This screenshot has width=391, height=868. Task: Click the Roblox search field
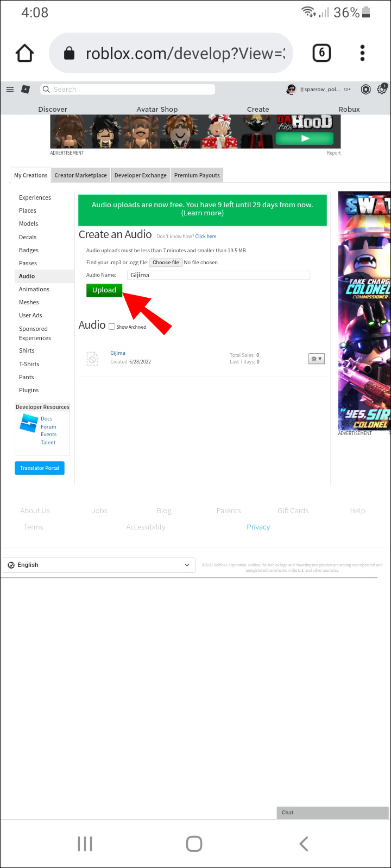[x=128, y=90]
